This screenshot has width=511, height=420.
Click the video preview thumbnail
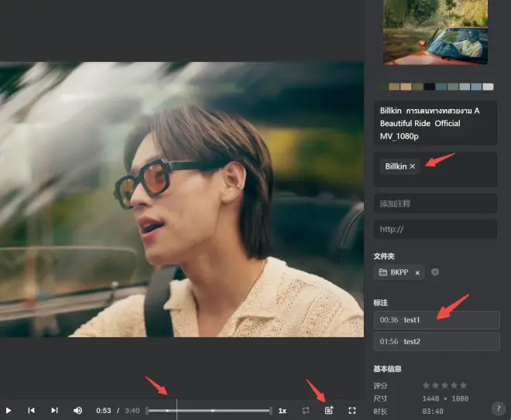point(435,32)
